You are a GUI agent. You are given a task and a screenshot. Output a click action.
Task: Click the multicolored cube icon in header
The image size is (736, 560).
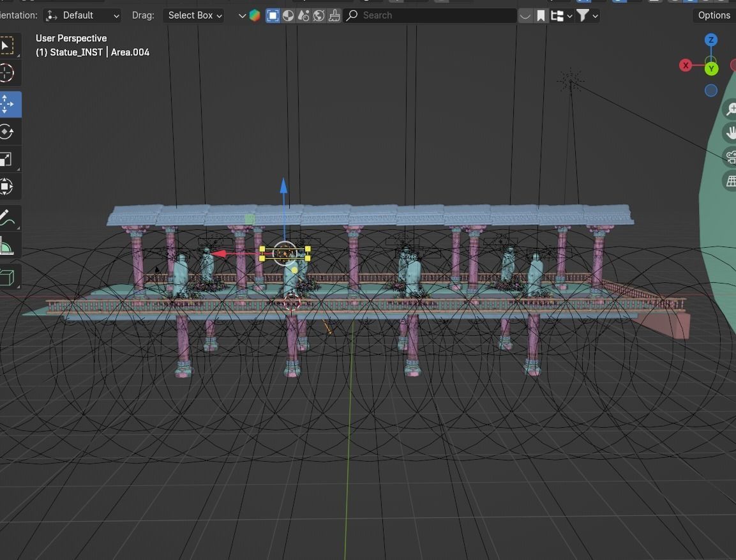point(255,15)
